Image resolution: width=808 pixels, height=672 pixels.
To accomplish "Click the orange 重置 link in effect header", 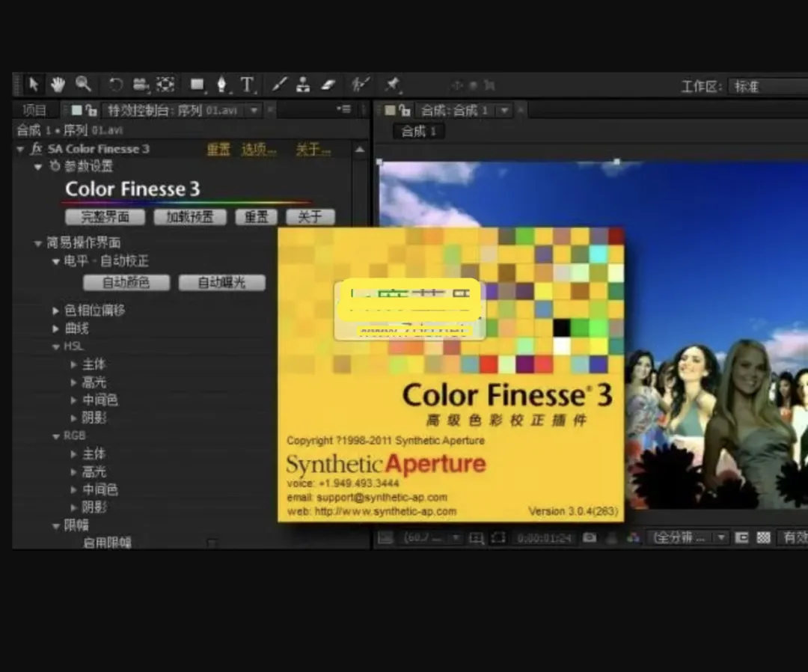I will tap(218, 150).
